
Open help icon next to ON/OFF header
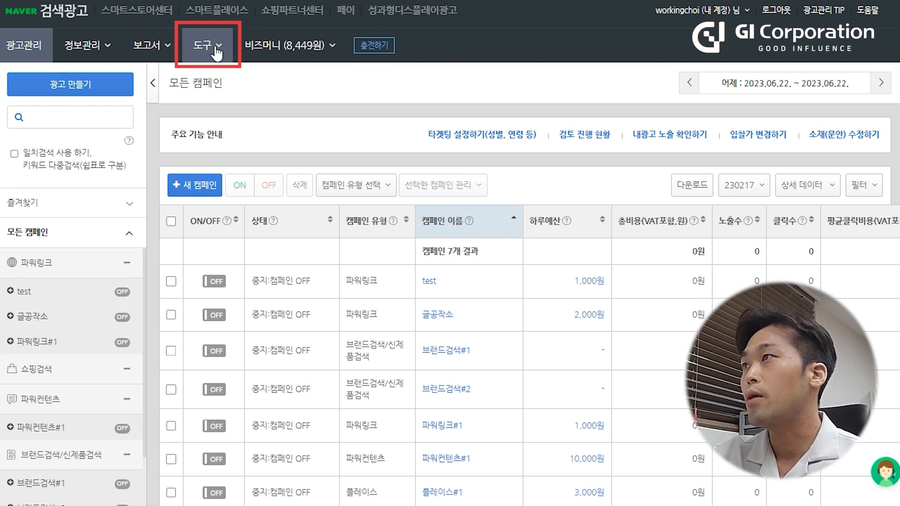[x=227, y=221]
